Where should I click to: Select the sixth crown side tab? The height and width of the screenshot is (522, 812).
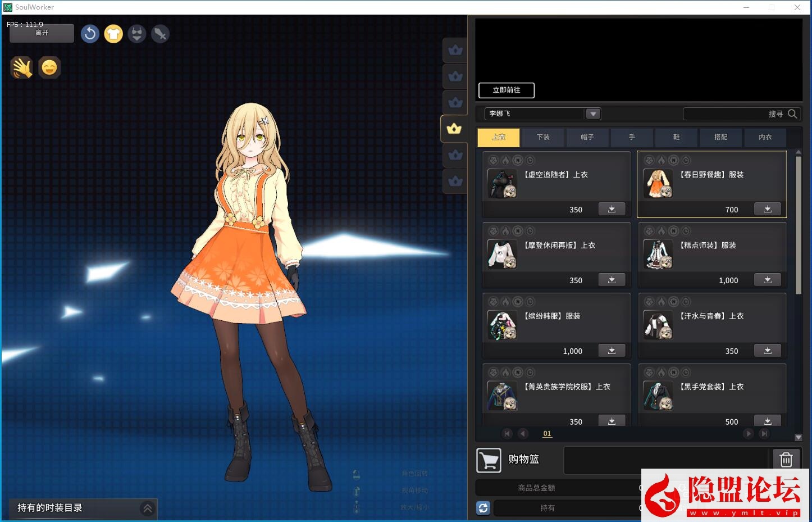coord(455,181)
